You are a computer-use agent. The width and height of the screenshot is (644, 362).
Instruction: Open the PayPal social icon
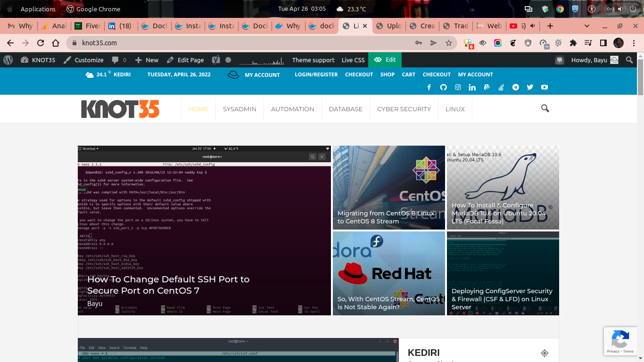tap(487, 87)
